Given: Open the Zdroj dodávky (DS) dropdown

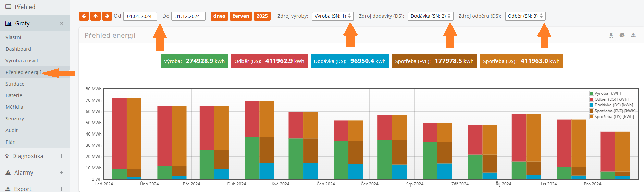Looking at the screenshot, I should pyautogui.click(x=430, y=16).
